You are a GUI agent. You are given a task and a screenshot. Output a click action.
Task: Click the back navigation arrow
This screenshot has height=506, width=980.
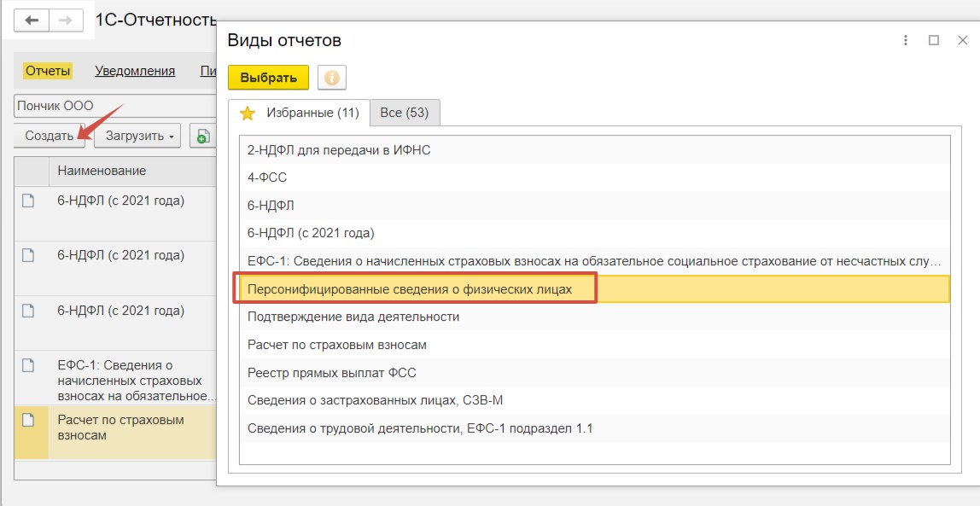coord(32,20)
